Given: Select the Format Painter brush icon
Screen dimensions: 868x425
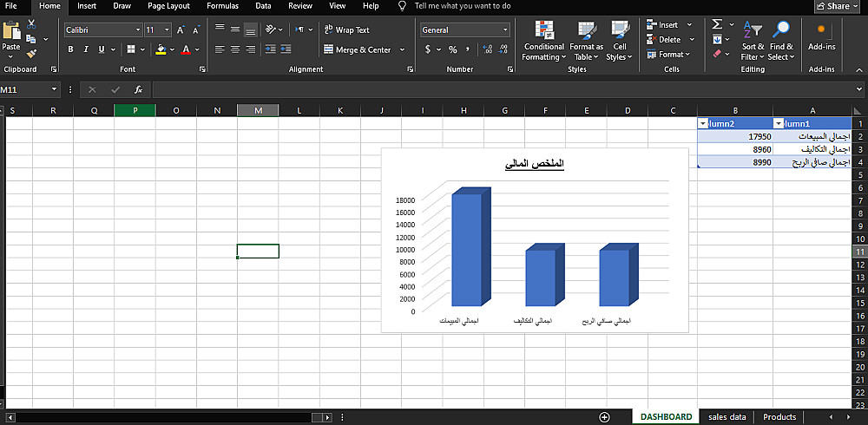Looking at the screenshot, I should [31, 53].
